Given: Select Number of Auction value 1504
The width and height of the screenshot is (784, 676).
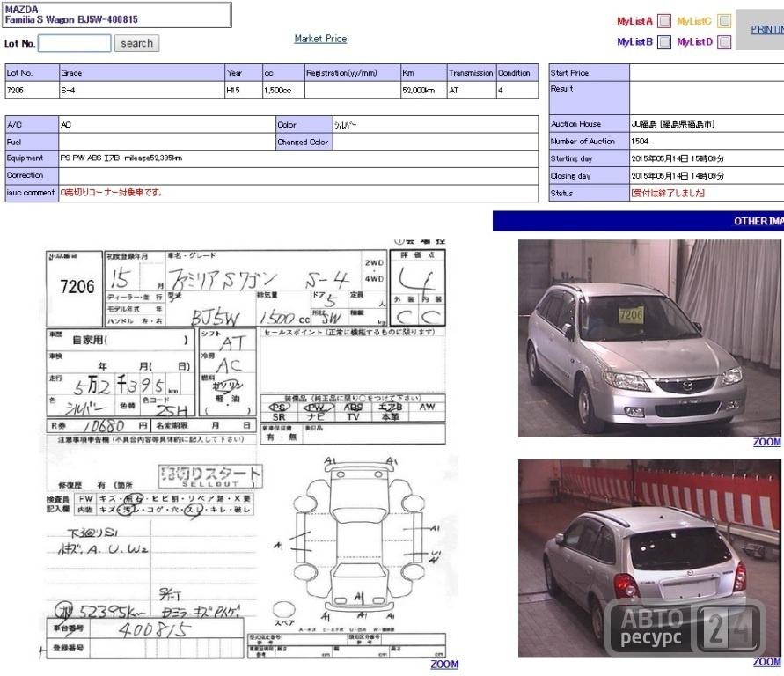Looking at the screenshot, I should pos(640,142).
